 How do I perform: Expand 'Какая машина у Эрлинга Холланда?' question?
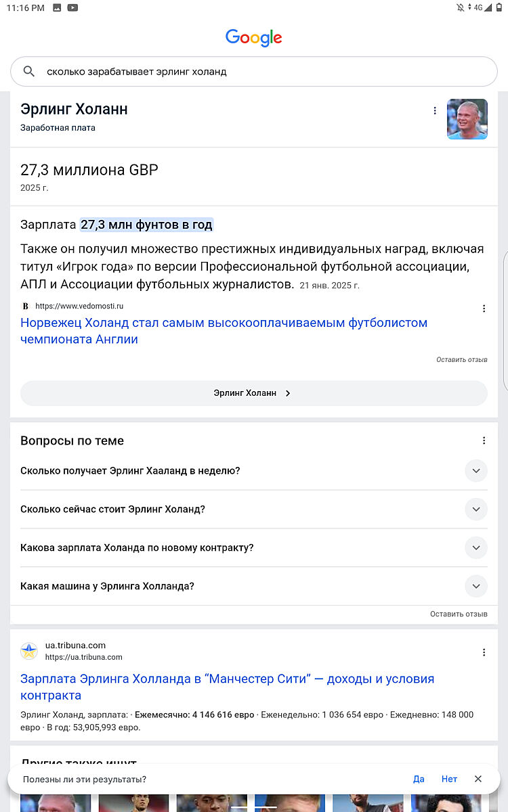(475, 586)
